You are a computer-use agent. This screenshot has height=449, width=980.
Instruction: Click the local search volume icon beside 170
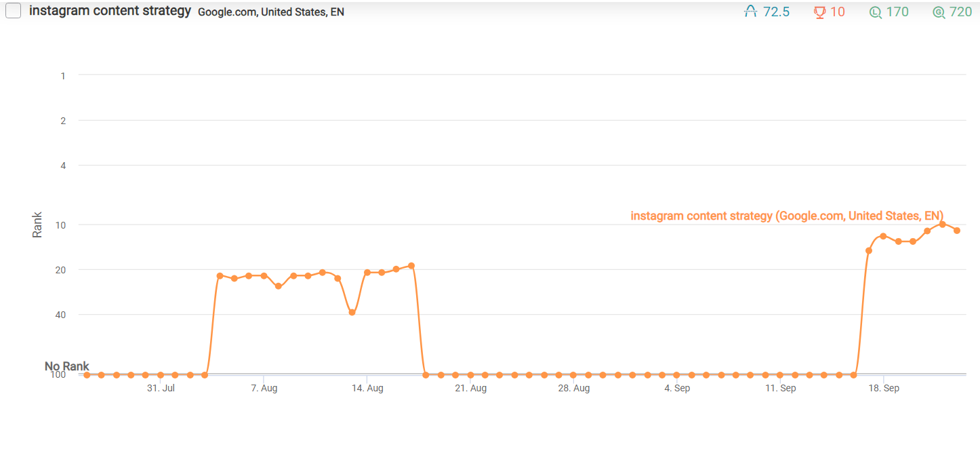coord(876,12)
